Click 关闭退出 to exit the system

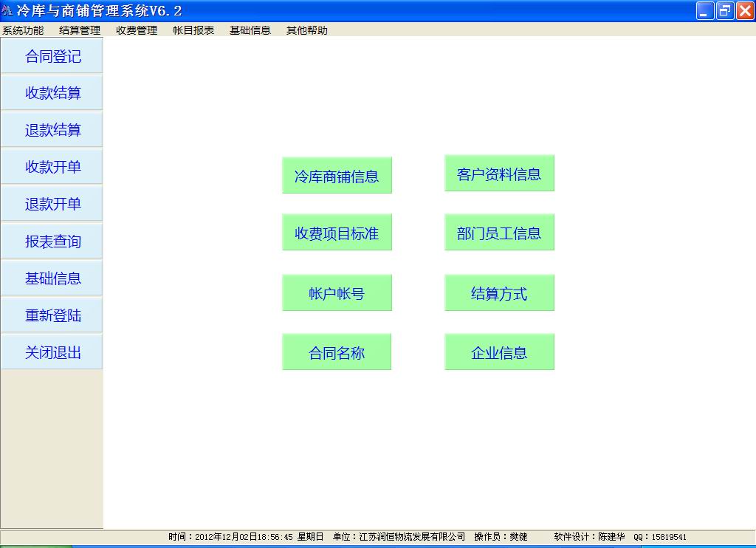[x=52, y=352]
